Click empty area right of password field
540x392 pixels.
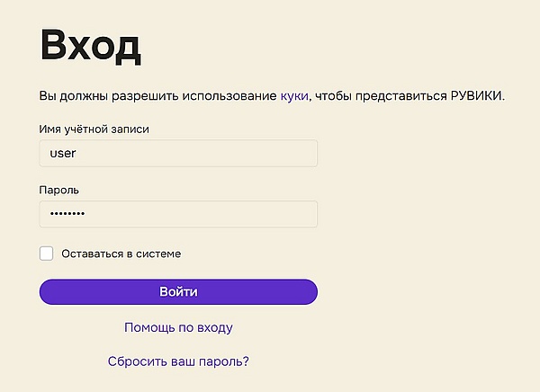click(423, 214)
